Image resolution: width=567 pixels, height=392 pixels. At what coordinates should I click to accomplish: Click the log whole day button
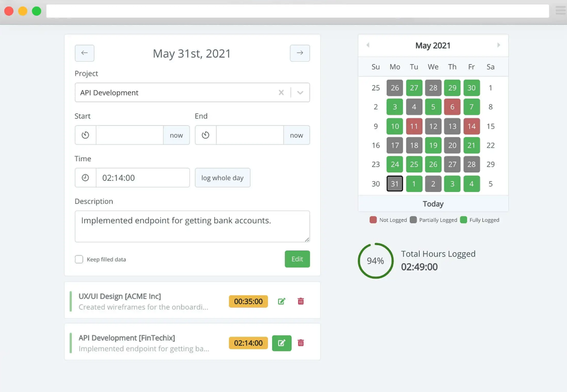(x=222, y=177)
